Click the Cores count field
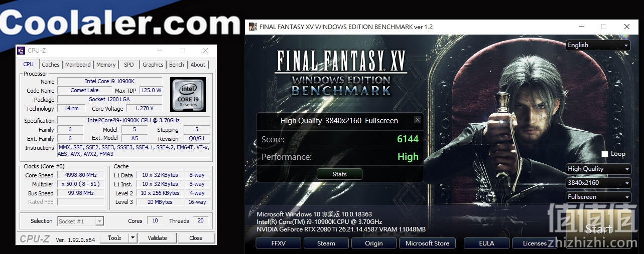Screen dimensions: 644x254 point(155,221)
